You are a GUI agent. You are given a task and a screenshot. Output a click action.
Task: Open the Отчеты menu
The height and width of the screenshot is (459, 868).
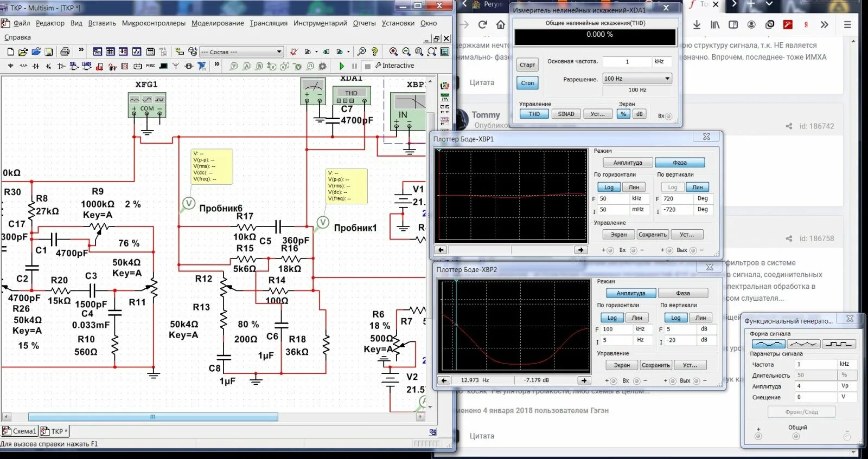(364, 23)
